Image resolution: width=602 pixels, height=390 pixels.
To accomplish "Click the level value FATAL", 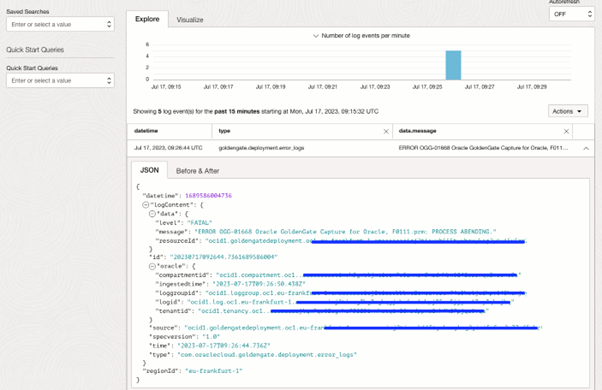I will (x=199, y=223).
